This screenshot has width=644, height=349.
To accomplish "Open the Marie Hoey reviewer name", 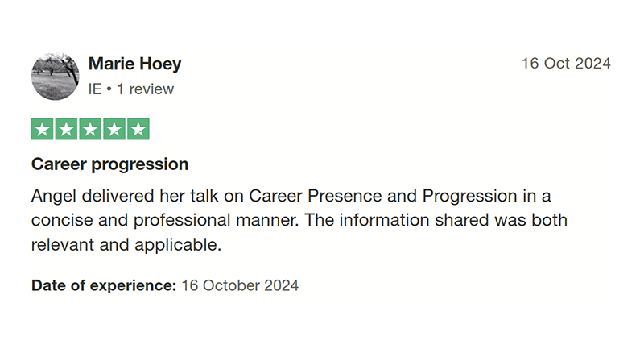I will pos(134,64).
